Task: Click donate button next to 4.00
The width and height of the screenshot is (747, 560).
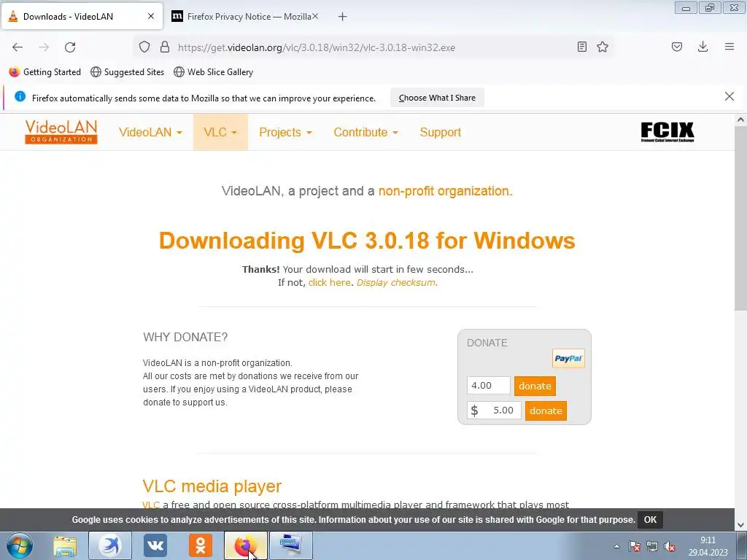Action: click(535, 386)
